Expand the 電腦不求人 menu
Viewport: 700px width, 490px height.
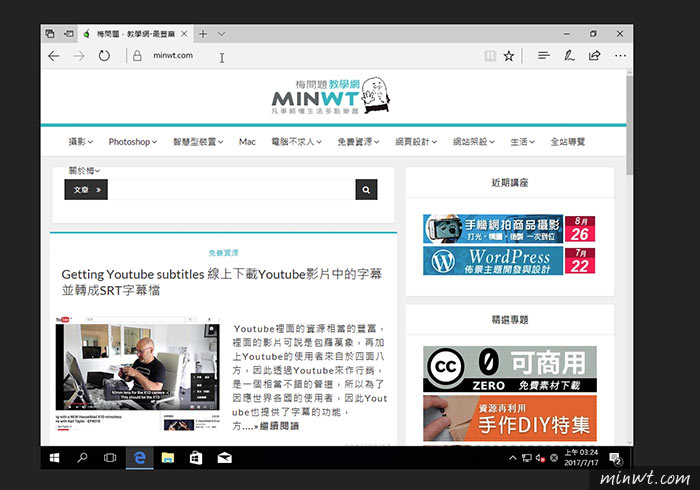(x=296, y=141)
